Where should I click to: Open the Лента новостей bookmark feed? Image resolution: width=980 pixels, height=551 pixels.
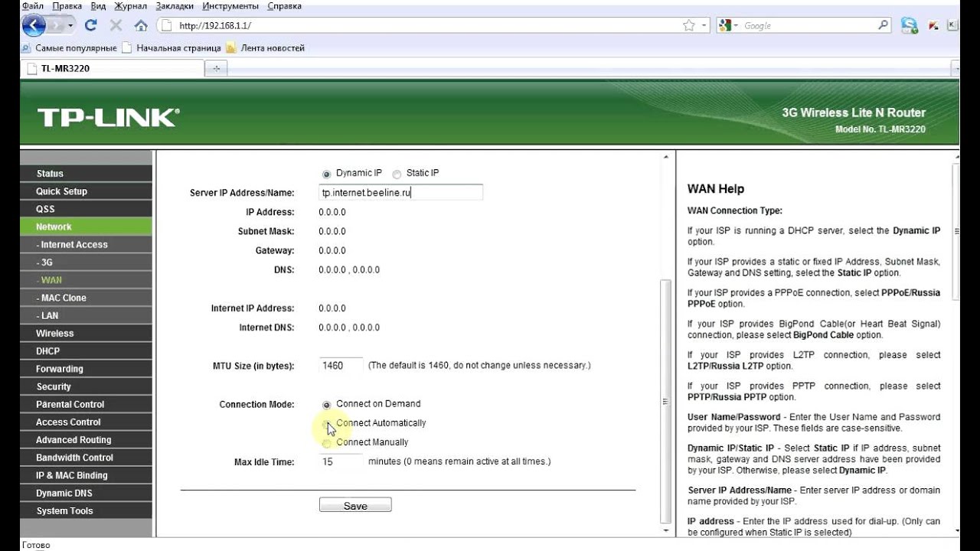(x=265, y=47)
